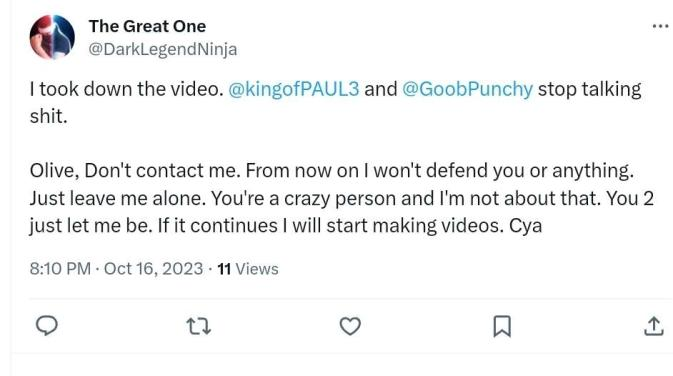Click the Oct 16, 2023 date

pos(153,269)
